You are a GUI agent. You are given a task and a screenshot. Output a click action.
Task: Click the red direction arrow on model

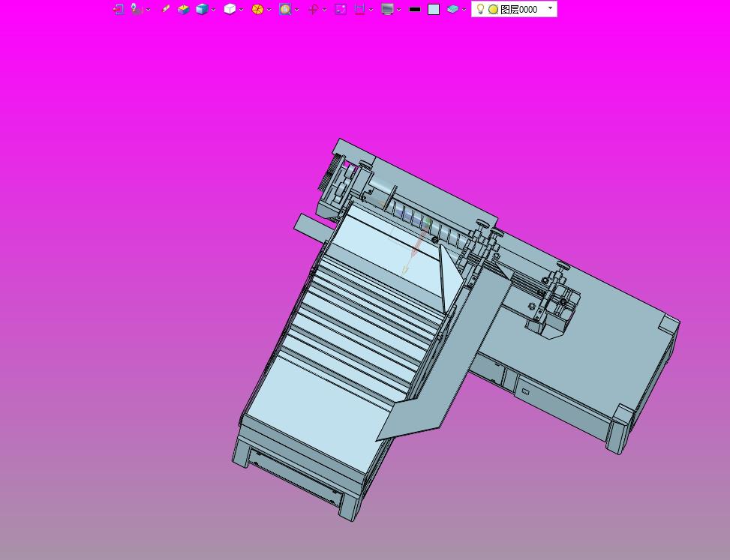tap(419, 242)
